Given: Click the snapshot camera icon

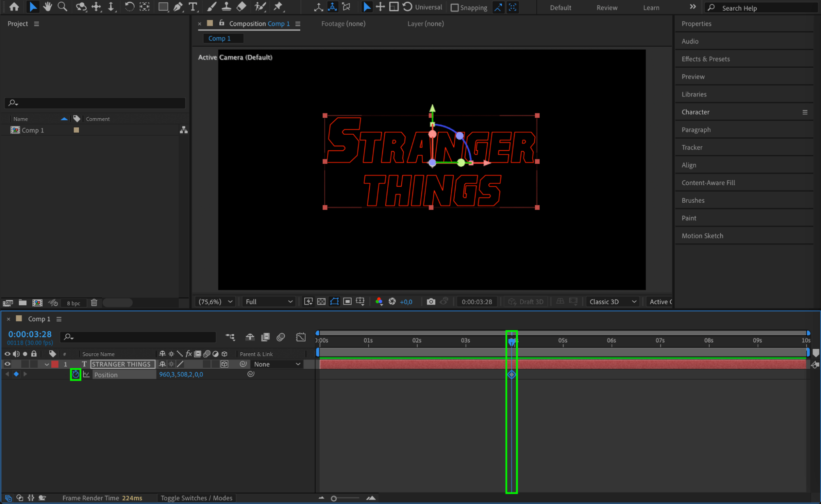Looking at the screenshot, I should pyautogui.click(x=430, y=302).
